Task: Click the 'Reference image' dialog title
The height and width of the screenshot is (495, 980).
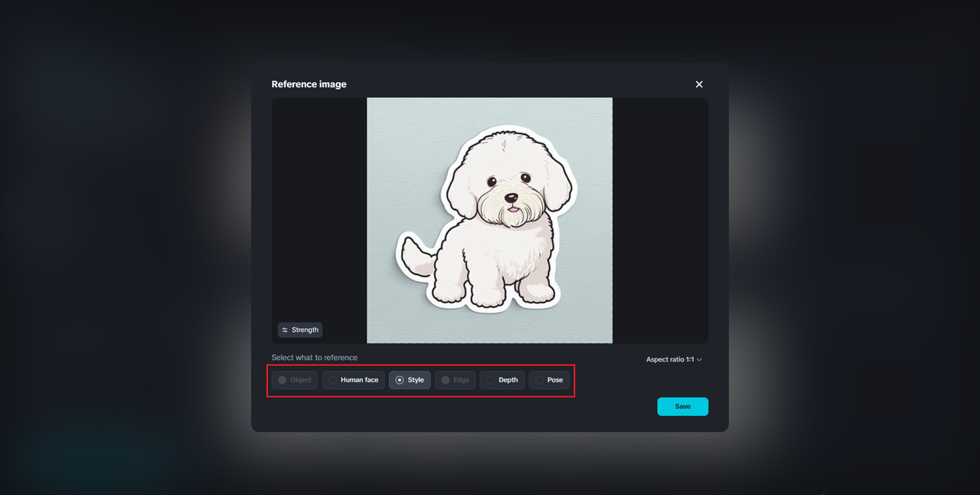Action: pyautogui.click(x=309, y=84)
